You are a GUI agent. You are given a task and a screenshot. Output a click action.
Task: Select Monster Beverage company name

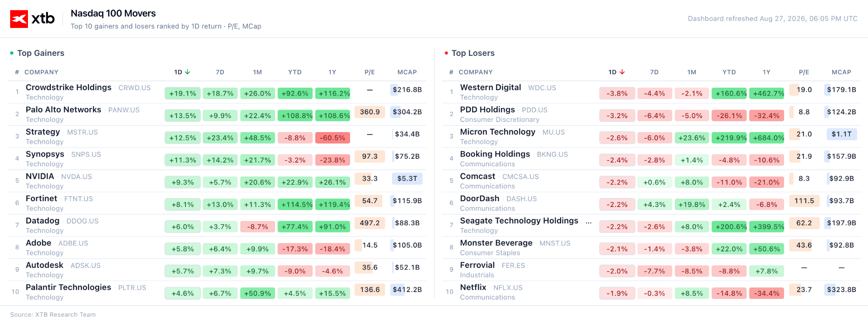[x=496, y=243]
